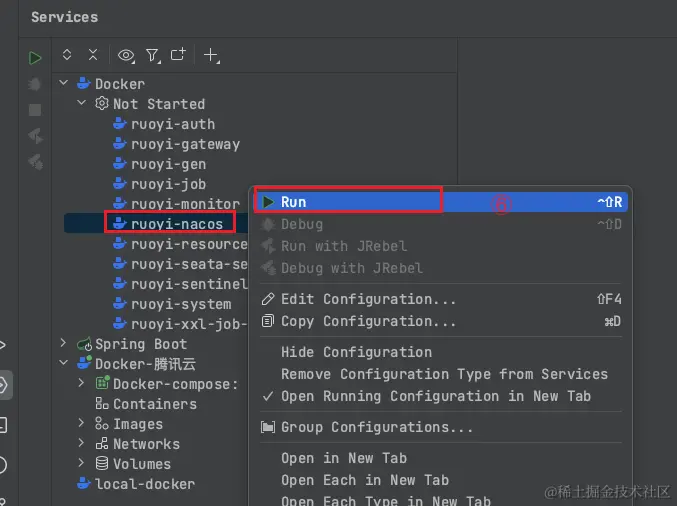677x506 pixels.
Task: Collapse the Docker tree node
Action: click(x=63, y=83)
